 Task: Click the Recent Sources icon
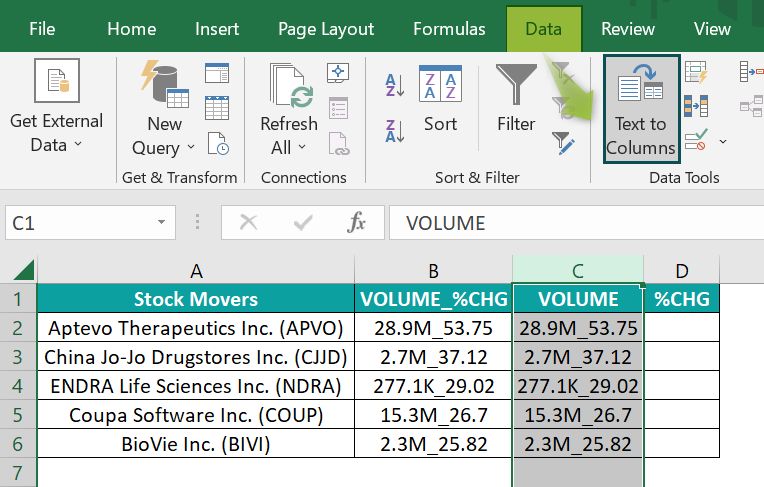tap(217, 144)
